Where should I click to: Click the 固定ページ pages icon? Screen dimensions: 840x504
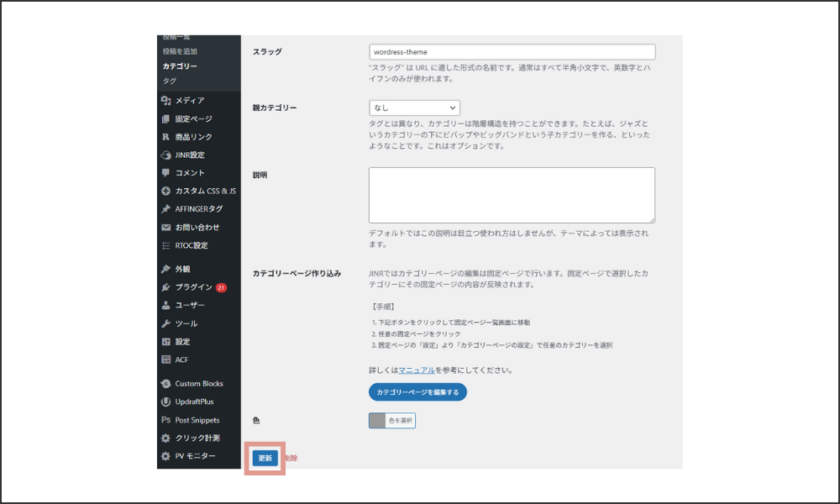click(x=165, y=119)
